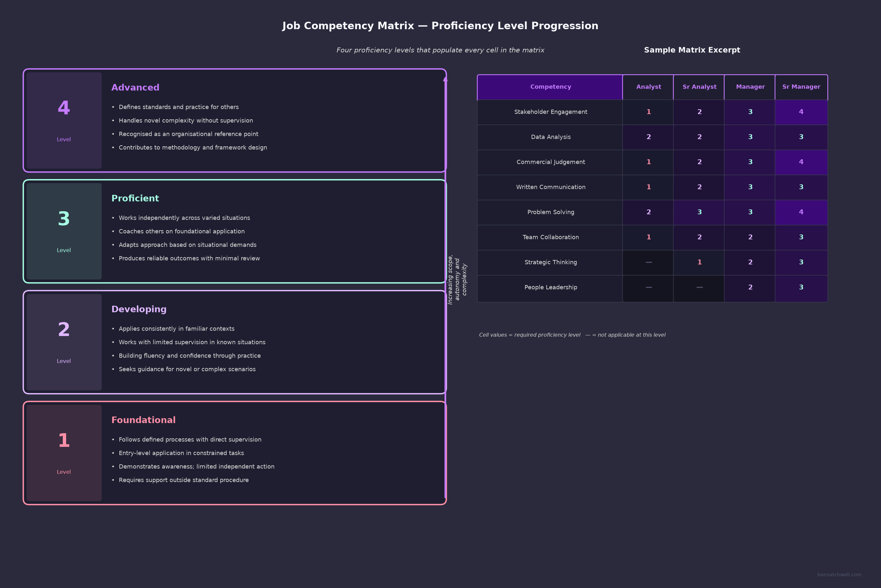Screen dimensions: 881x588
Task: Click the Sr Manager column header
Action: pos(801,87)
